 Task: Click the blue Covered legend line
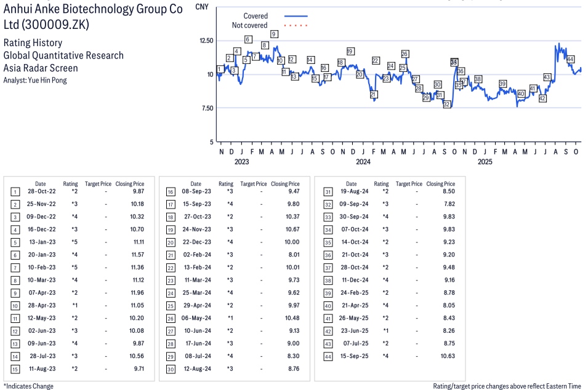pos(296,16)
